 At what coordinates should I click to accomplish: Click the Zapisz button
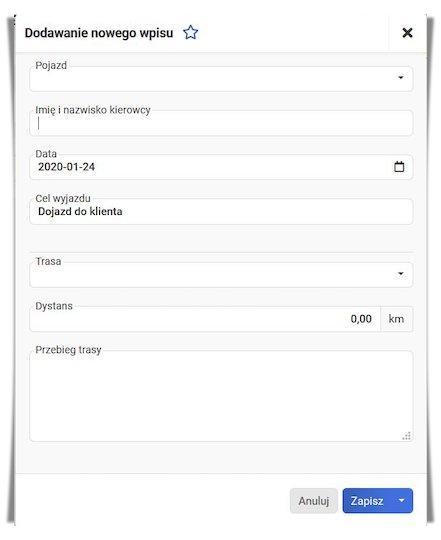click(367, 500)
